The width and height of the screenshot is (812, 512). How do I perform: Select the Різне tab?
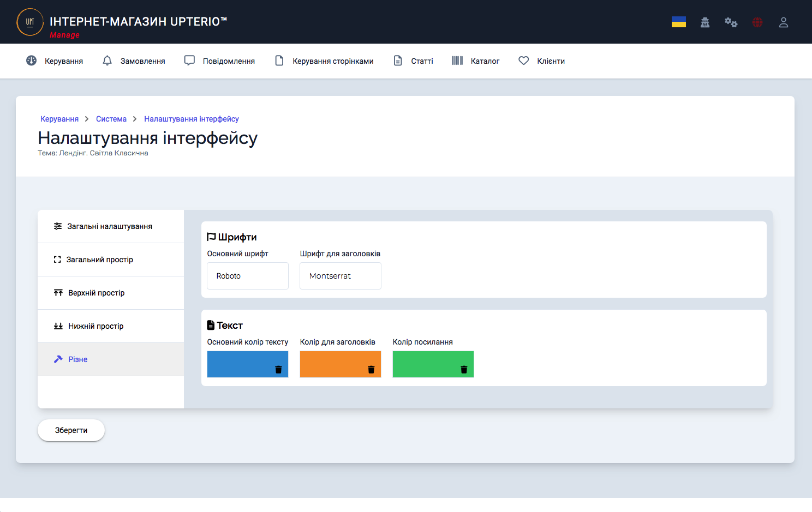[x=111, y=359]
